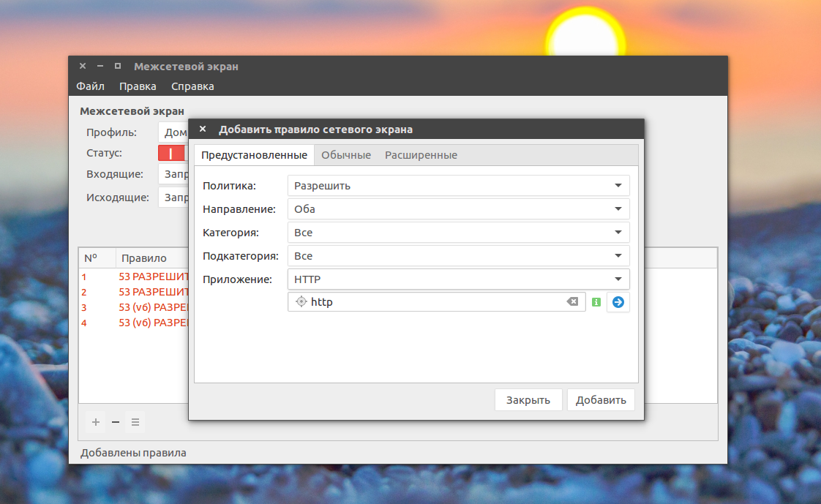The height and width of the screenshot is (504, 821).
Task: Click the blue arrow icon next to filter
Action: point(618,302)
